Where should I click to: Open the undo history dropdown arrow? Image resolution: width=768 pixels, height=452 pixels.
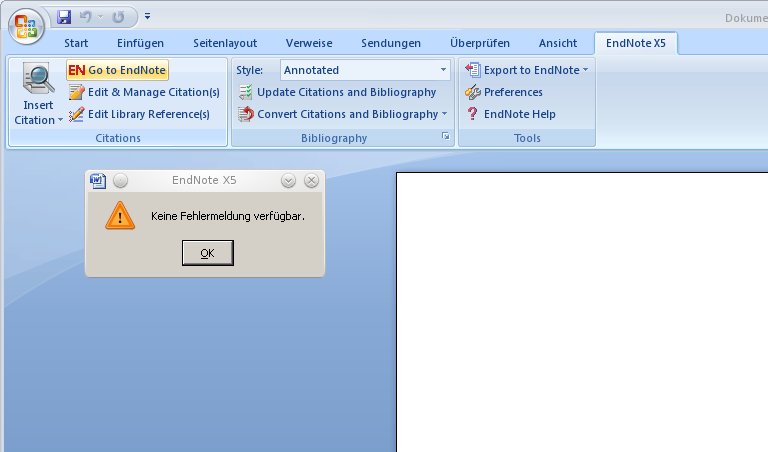point(100,17)
